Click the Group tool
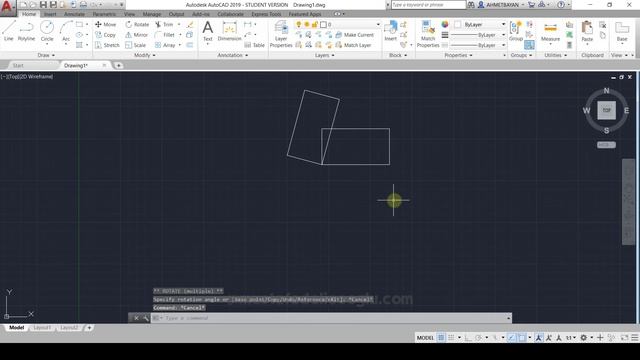The width and height of the screenshot is (640, 360). 516,31
